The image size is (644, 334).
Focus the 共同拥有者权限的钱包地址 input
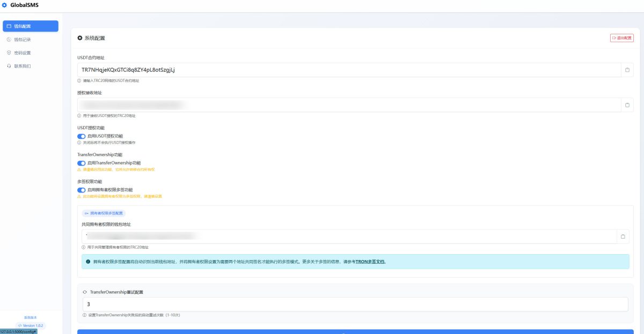click(349, 236)
